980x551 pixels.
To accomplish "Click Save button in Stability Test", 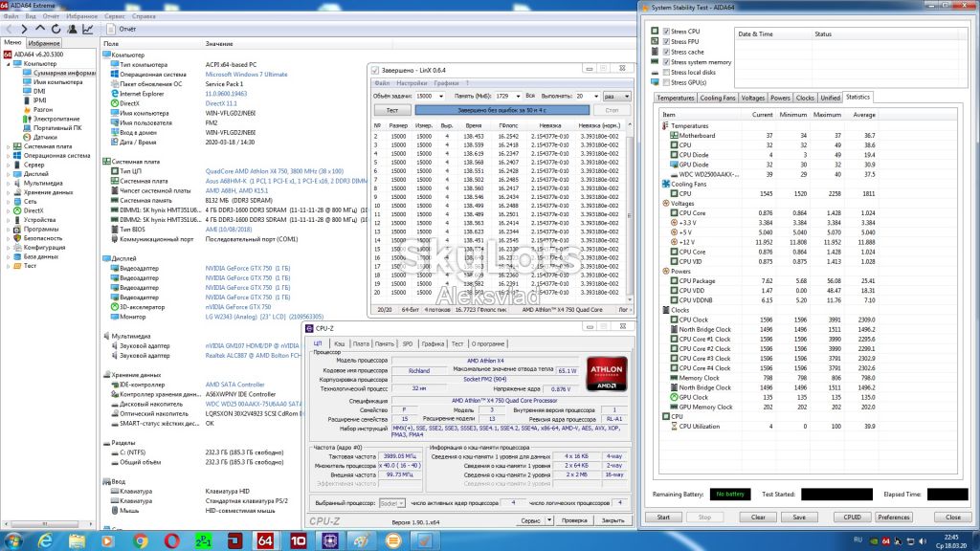I will (799, 518).
